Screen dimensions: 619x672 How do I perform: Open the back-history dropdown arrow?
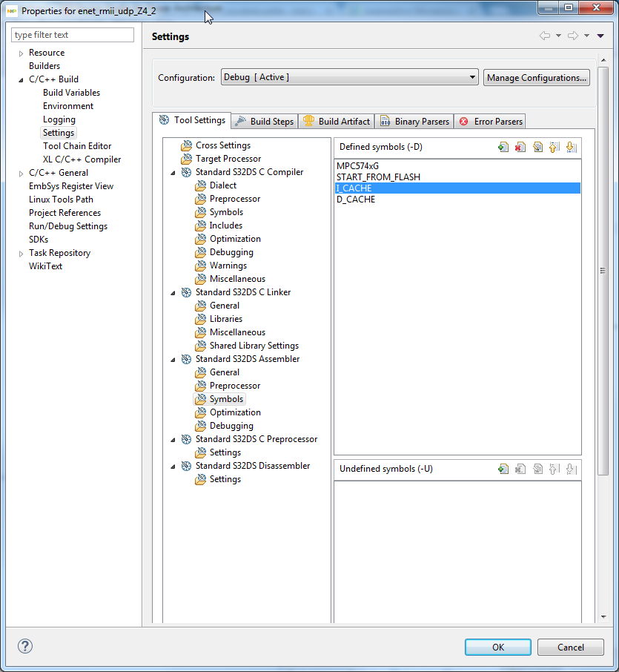click(x=559, y=36)
